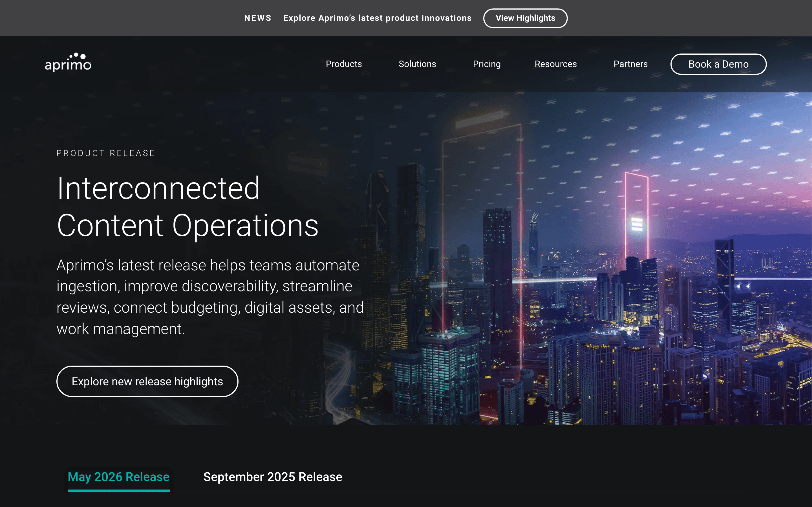Screen dimensions: 812x507
Task: Click the PRODUCT RELEASE label
Action: pos(106,153)
